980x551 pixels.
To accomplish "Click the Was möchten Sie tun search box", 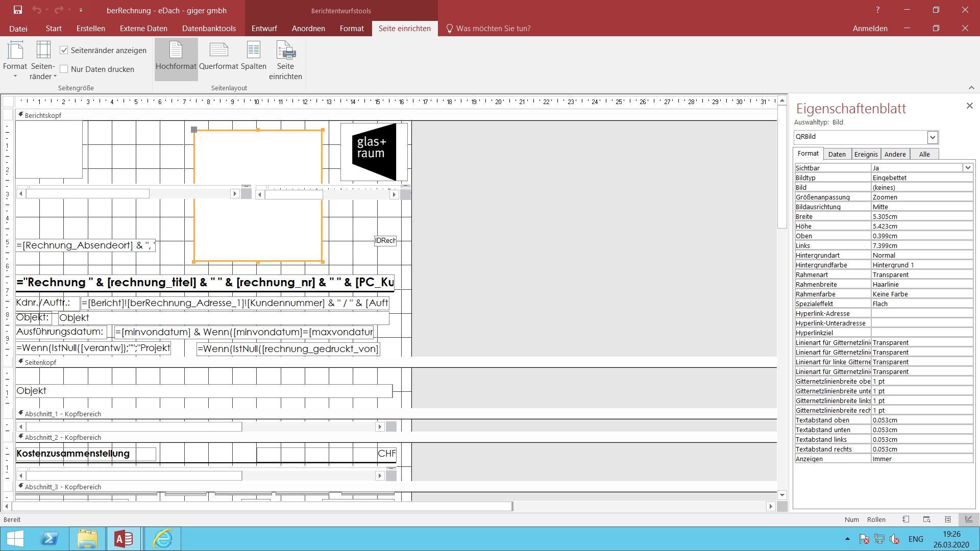I will coord(493,29).
